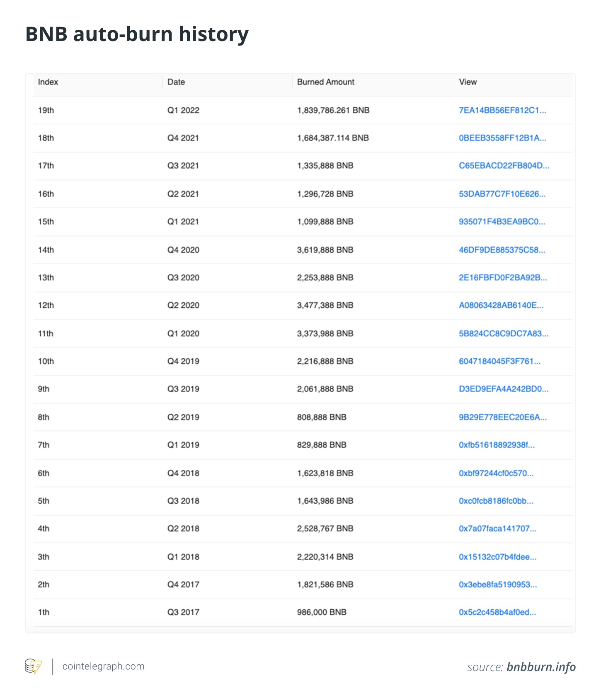This screenshot has height=700, width=601.
Task: Open the bnbburn.info source link
Action: pyautogui.click(x=541, y=667)
